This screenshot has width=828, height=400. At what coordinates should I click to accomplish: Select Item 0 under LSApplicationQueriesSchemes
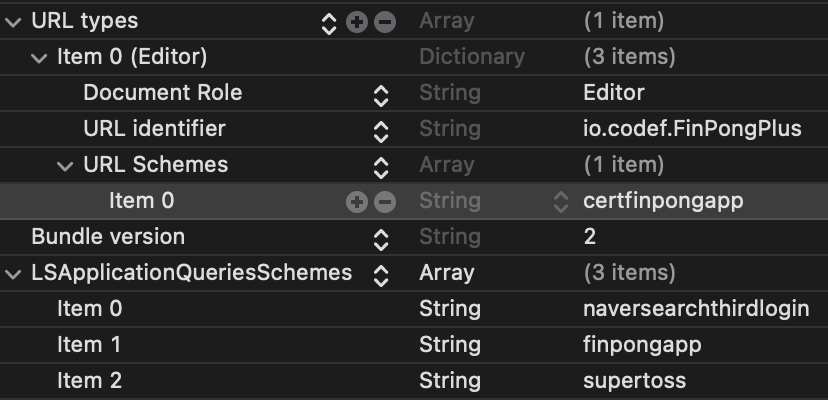[89, 309]
